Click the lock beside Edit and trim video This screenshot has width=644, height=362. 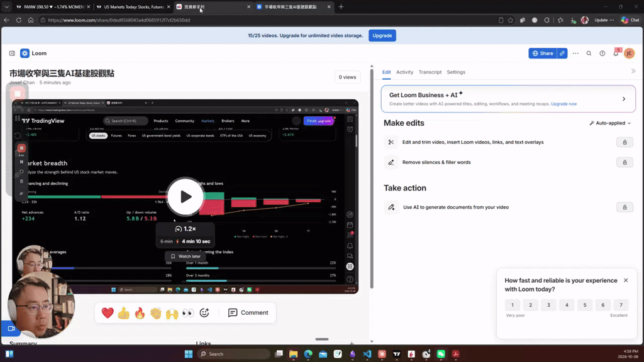[x=625, y=142]
